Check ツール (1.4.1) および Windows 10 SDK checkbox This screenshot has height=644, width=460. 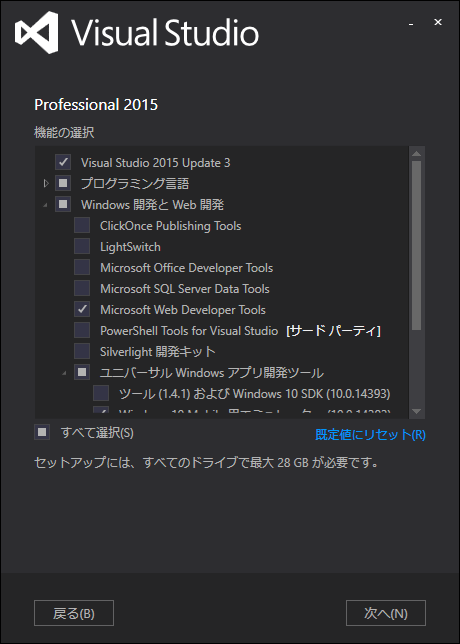[x=101, y=393]
